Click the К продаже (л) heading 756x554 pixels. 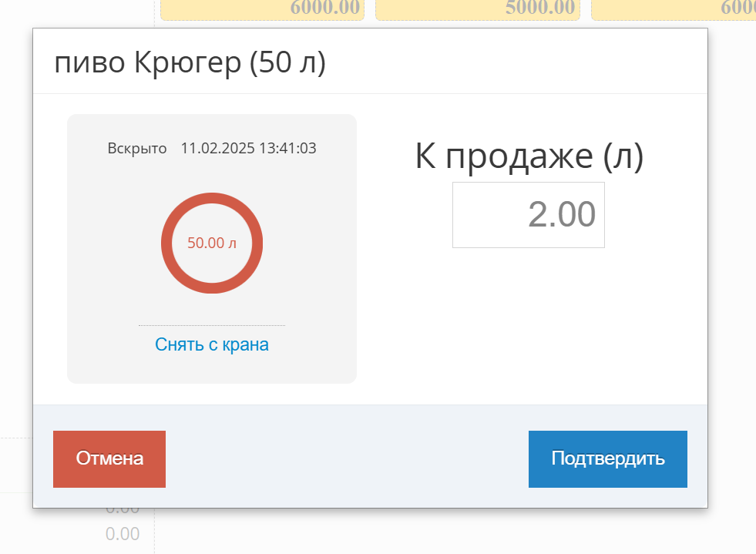click(529, 156)
